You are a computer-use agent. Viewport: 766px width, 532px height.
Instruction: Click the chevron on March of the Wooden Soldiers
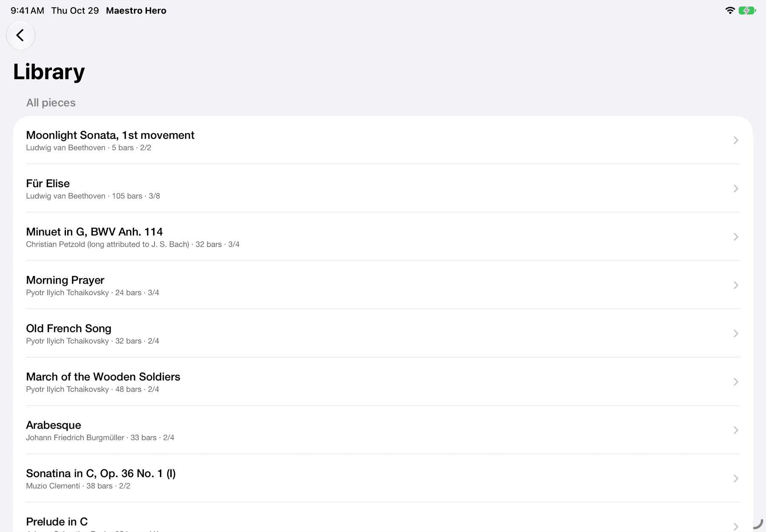point(736,382)
